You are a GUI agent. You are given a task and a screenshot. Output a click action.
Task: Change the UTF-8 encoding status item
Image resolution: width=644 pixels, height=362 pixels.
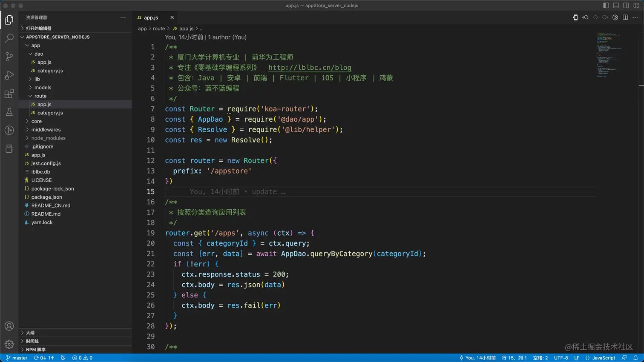[x=561, y=358]
